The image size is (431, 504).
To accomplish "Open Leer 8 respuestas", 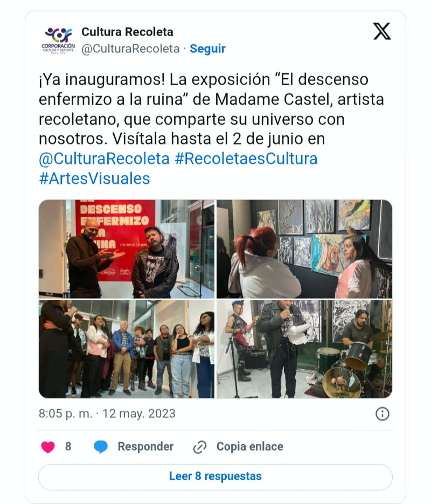I will (x=215, y=477).
